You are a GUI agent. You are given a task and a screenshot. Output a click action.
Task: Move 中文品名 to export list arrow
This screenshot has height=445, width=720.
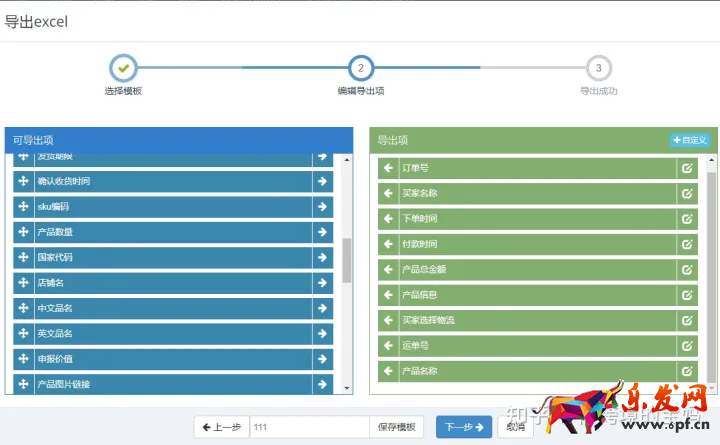(x=322, y=308)
